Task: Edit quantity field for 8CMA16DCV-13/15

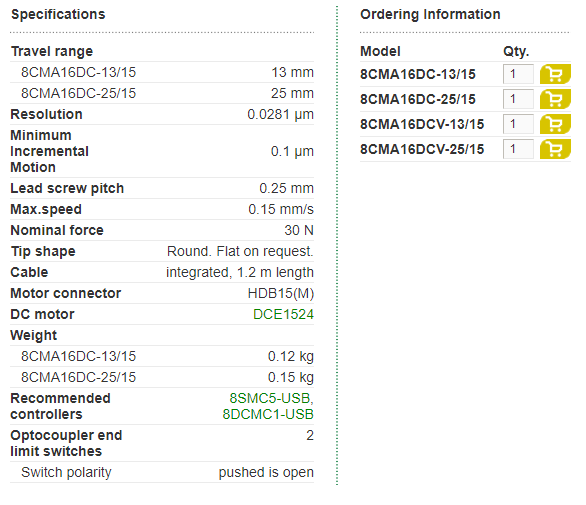Action: (518, 124)
